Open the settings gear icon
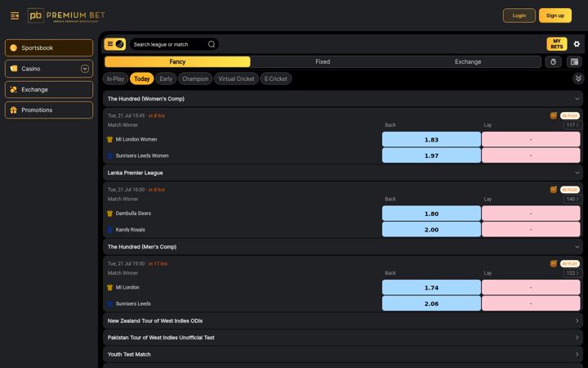 click(577, 44)
